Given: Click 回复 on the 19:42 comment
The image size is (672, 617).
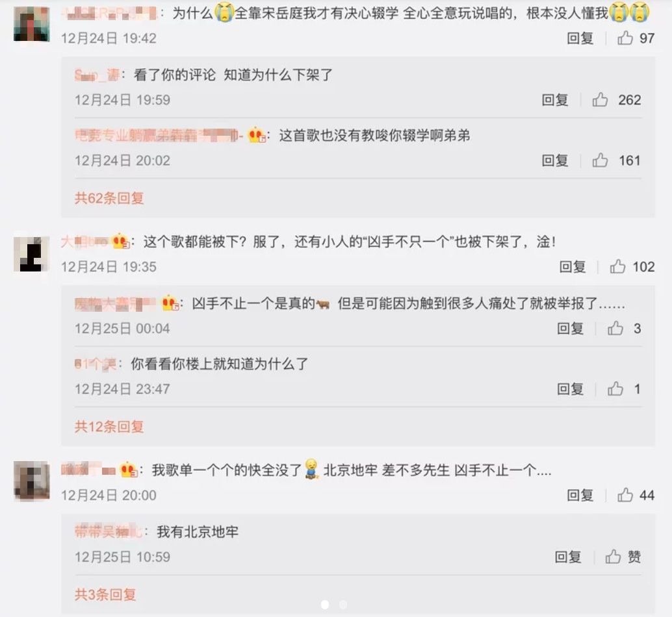Looking at the screenshot, I should point(580,38).
